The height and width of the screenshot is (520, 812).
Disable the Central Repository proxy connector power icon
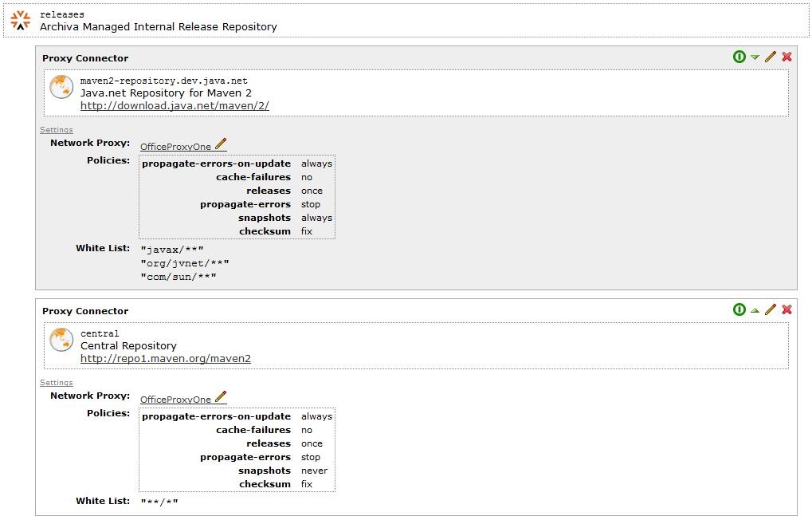tap(739, 309)
